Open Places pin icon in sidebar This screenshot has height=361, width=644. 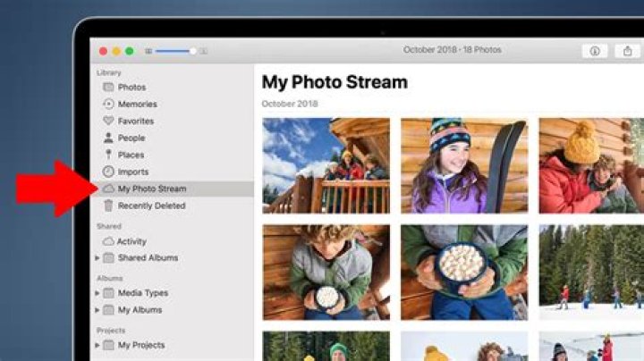tap(108, 155)
